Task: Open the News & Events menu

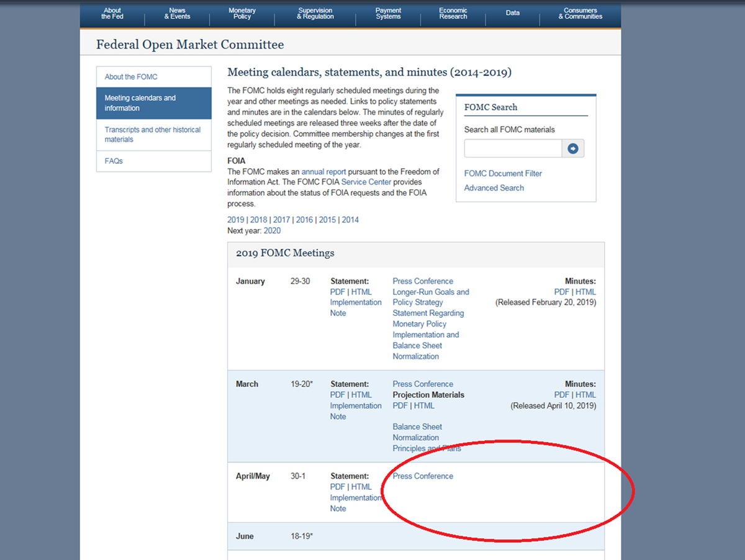Action: coord(177,14)
